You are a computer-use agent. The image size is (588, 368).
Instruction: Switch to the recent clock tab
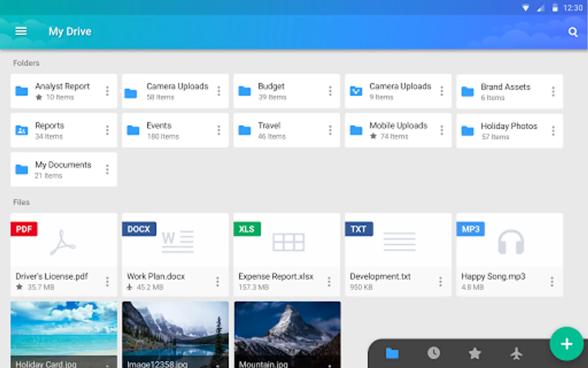coord(434,353)
